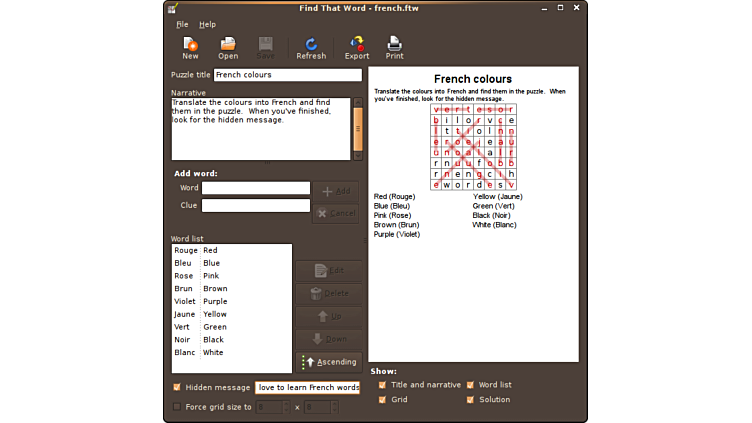Image resolution: width=752 pixels, height=423 pixels.
Task: Click the Puzzle title input field
Action: pos(287,75)
